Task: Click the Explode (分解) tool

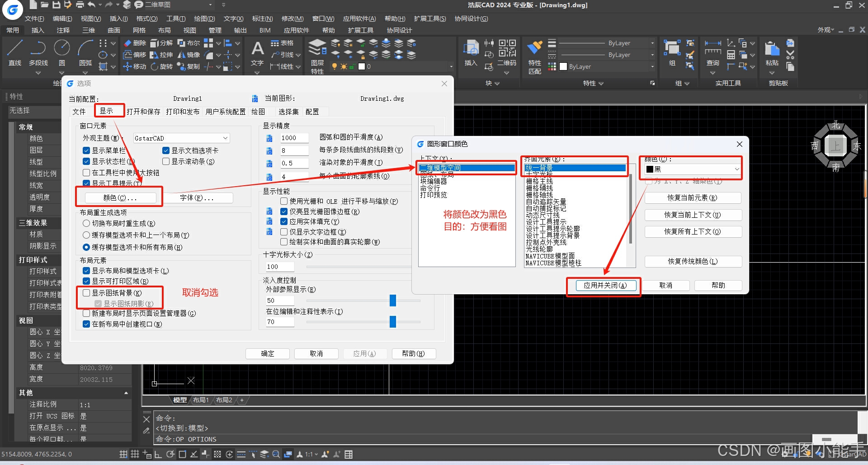Action: [x=162, y=43]
